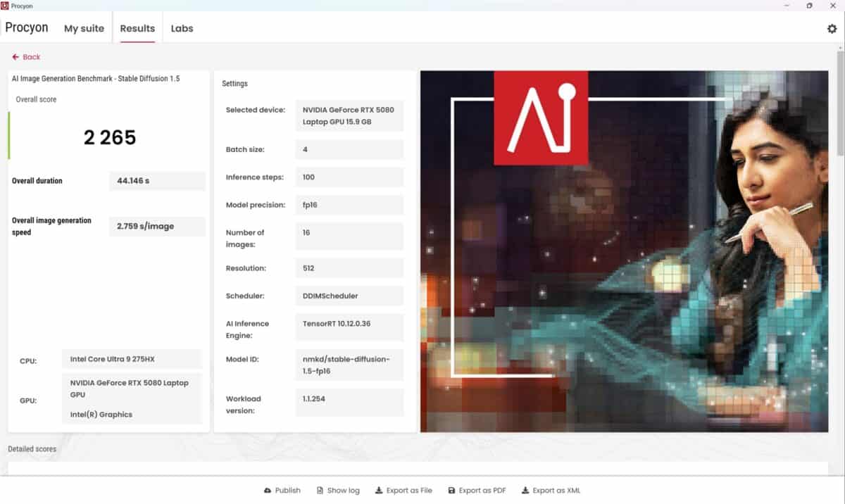Click the Model ID value field
Image resolution: width=845 pixels, height=504 pixels.
click(x=349, y=365)
